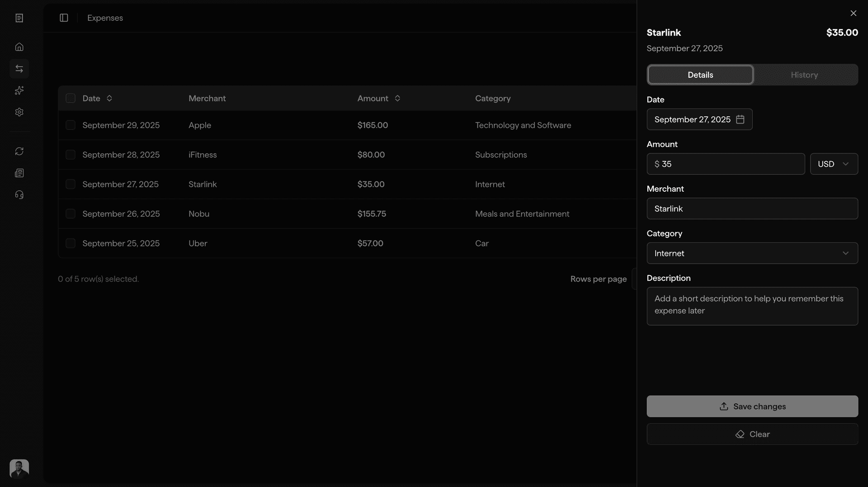Open the calendar icon in the Date field
Image resolution: width=868 pixels, height=487 pixels.
pos(740,119)
